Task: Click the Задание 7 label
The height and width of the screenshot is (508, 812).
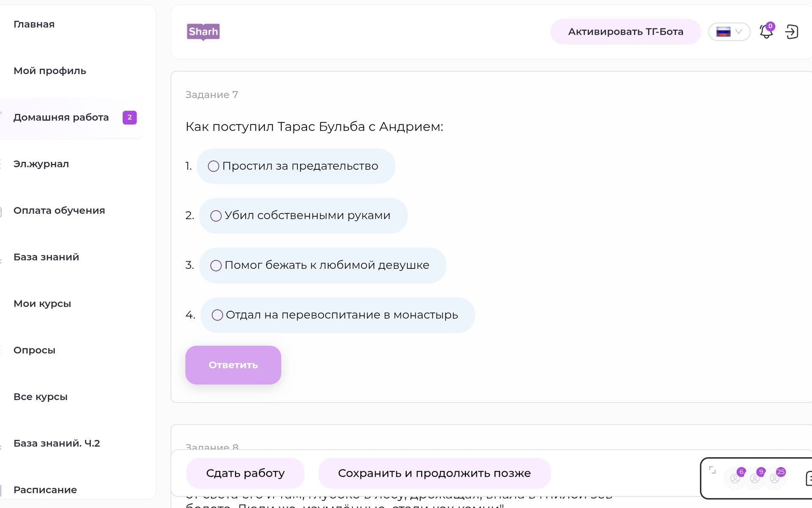Action: pos(211,95)
